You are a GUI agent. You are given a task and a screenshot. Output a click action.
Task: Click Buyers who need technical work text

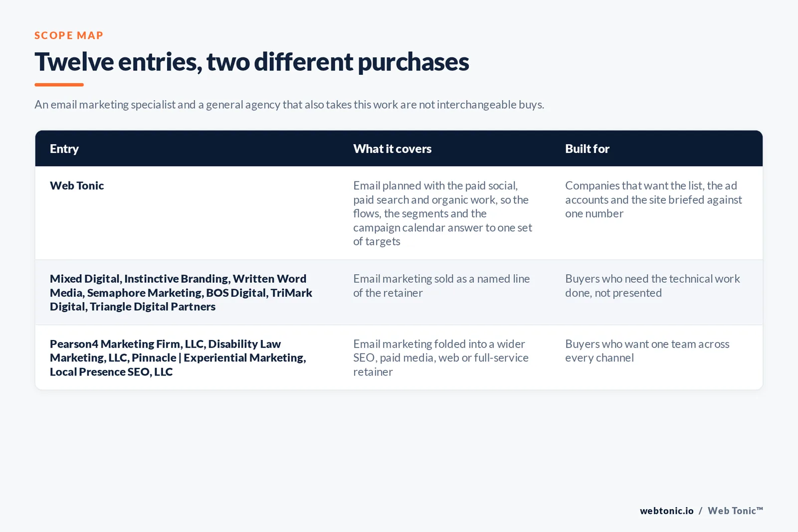pyautogui.click(x=652, y=286)
